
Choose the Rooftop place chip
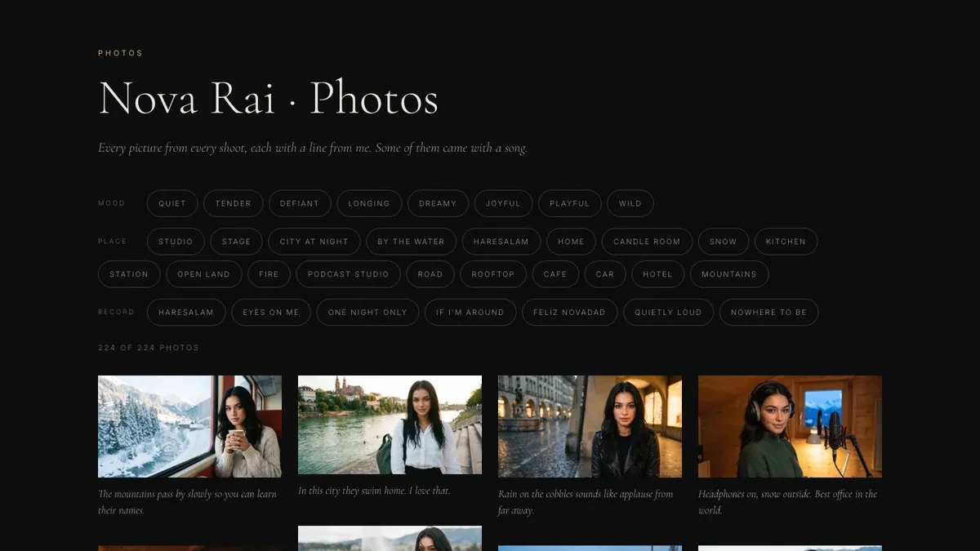[x=493, y=274]
